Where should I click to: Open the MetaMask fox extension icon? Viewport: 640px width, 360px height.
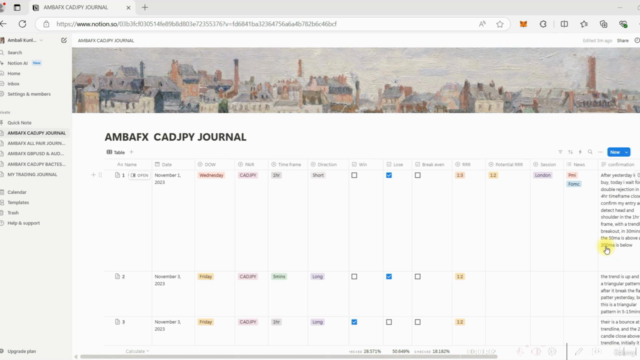click(523, 24)
